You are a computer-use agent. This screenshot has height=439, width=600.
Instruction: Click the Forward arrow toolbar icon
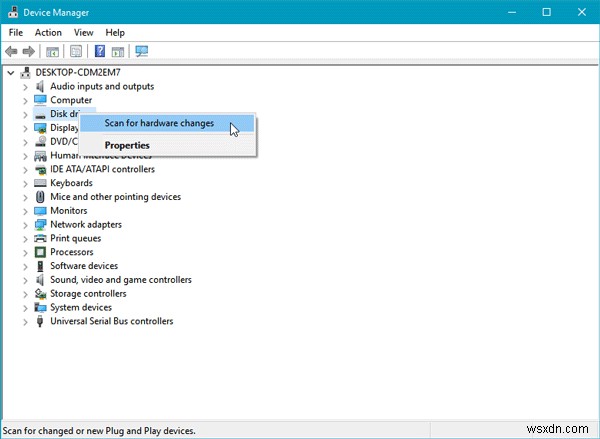click(x=29, y=51)
